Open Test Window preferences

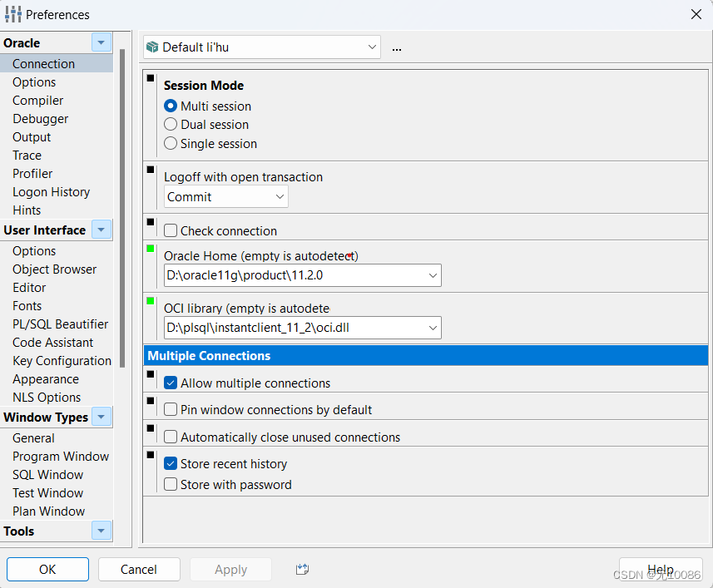click(x=47, y=493)
